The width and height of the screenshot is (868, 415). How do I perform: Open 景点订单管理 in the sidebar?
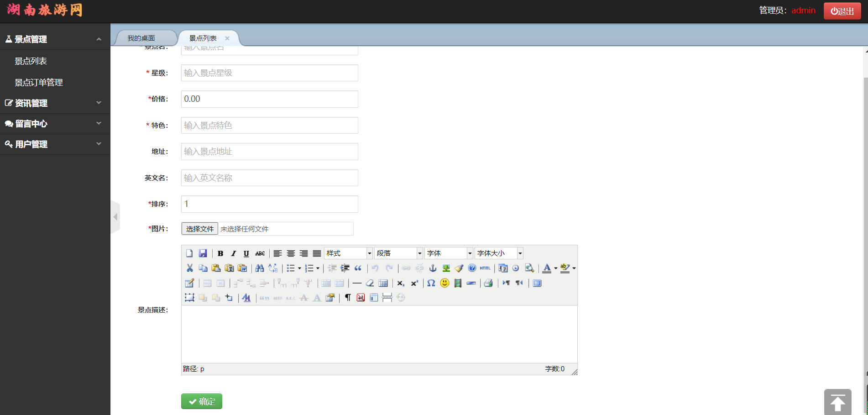(x=39, y=83)
